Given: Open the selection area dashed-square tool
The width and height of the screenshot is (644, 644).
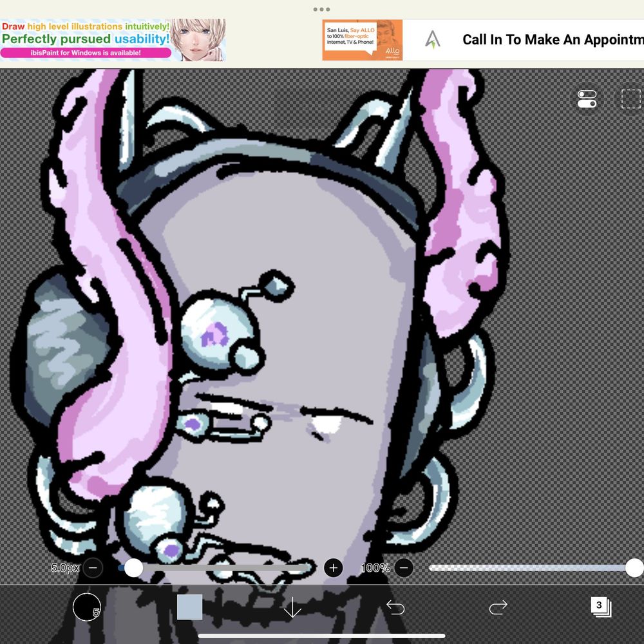Looking at the screenshot, I should click(631, 99).
